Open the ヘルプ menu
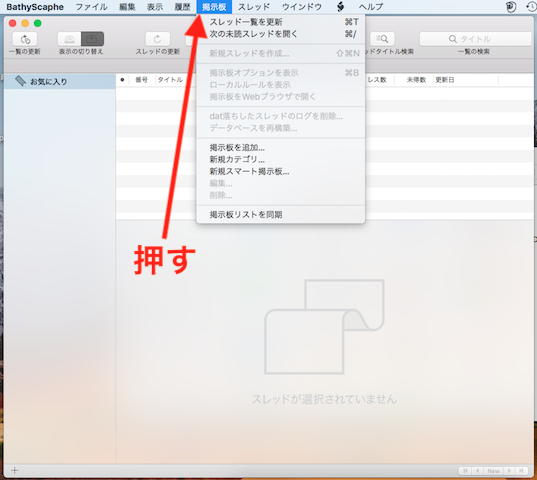The image size is (537, 480). coord(371,7)
